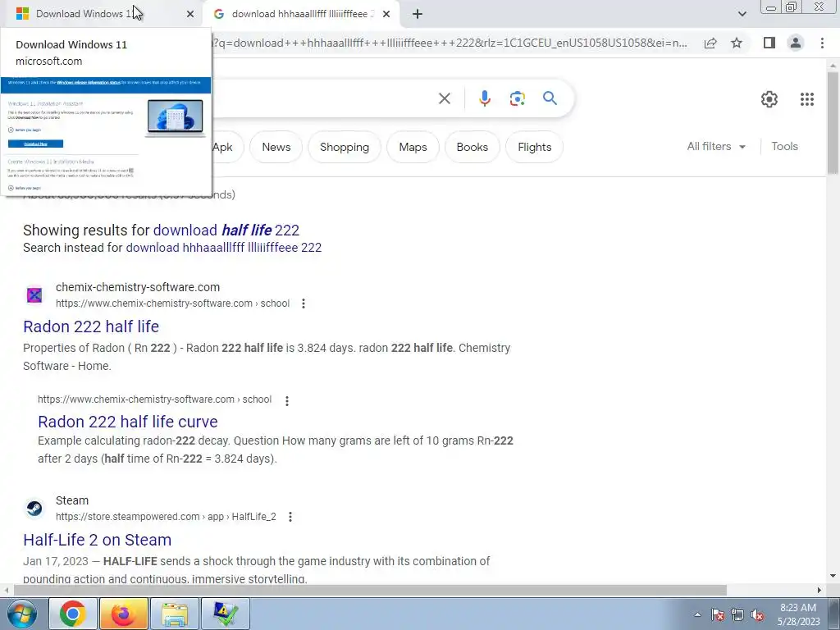The height and width of the screenshot is (630, 840).
Task: Click the Steam favicon
Action: 34,509
